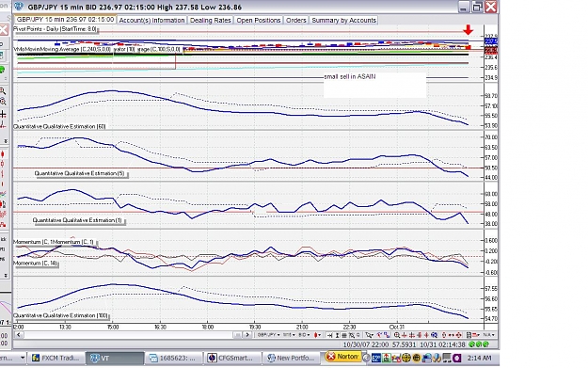The height and width of the screenshot is (368, 588).
Task: Click status bar value 57.5931
Action: (405, 344)
